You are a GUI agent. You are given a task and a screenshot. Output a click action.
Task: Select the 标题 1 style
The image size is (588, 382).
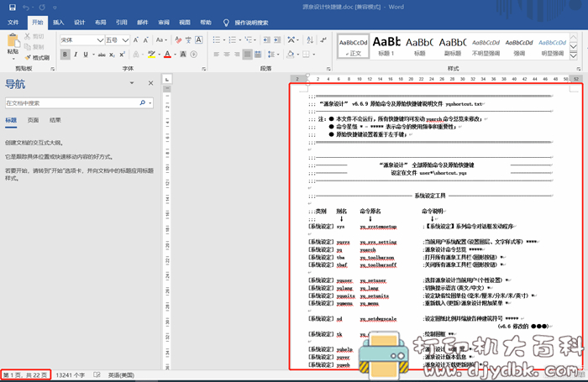(x=386, y=46)
